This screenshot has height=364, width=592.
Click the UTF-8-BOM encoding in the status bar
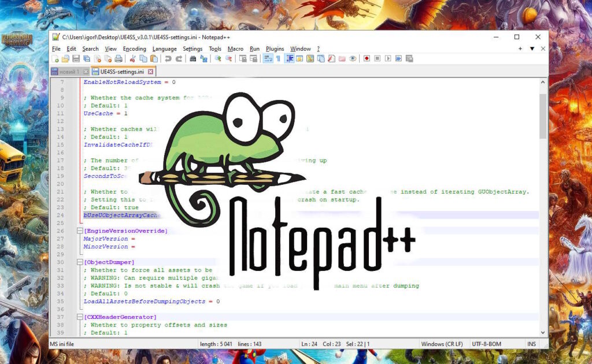pos(487,344)
